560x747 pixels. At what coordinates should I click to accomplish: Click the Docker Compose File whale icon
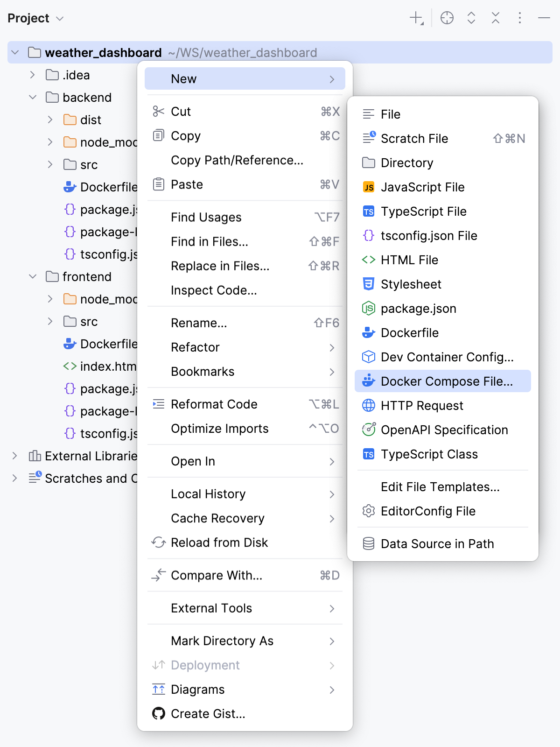pos(369,381)
